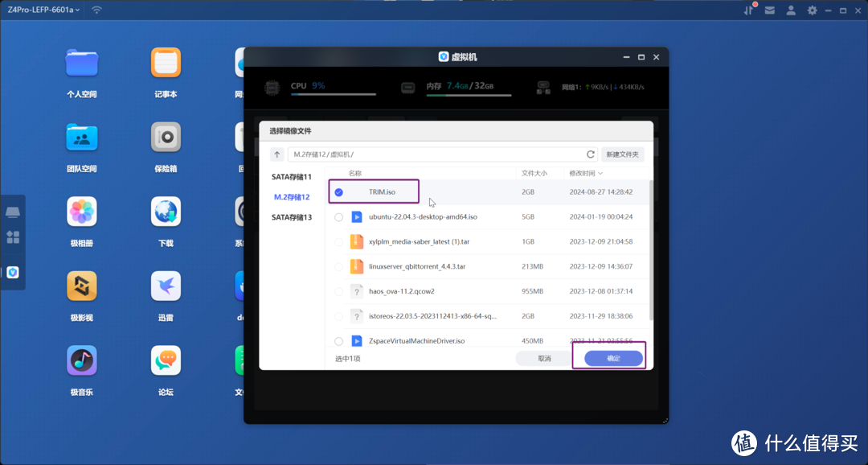
Task: Confirm selection with 确定 button
Action: click(613, 358)
